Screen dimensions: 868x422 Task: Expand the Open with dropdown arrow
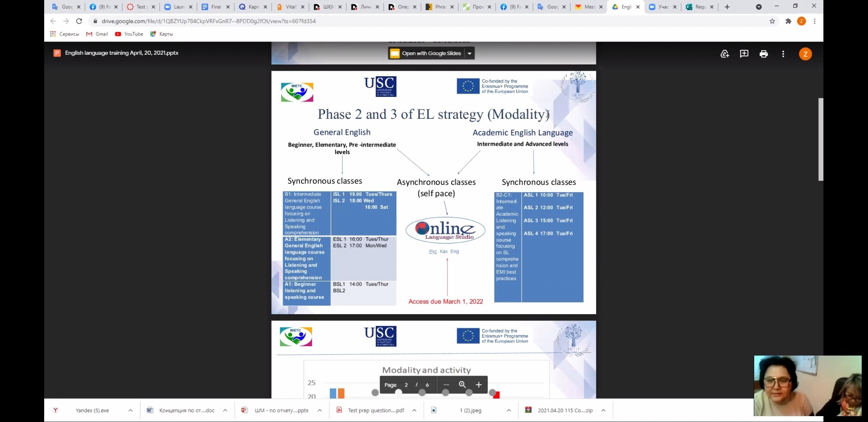[470, 54]
